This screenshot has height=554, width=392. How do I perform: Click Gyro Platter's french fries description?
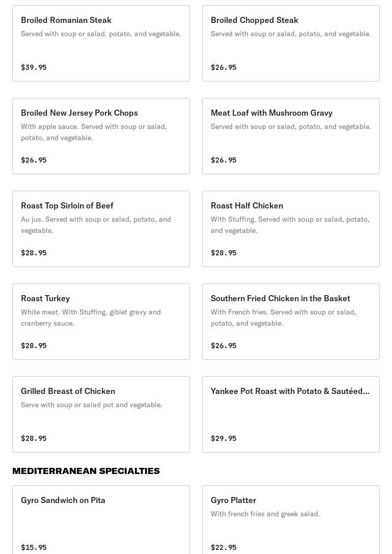(265, 514)
